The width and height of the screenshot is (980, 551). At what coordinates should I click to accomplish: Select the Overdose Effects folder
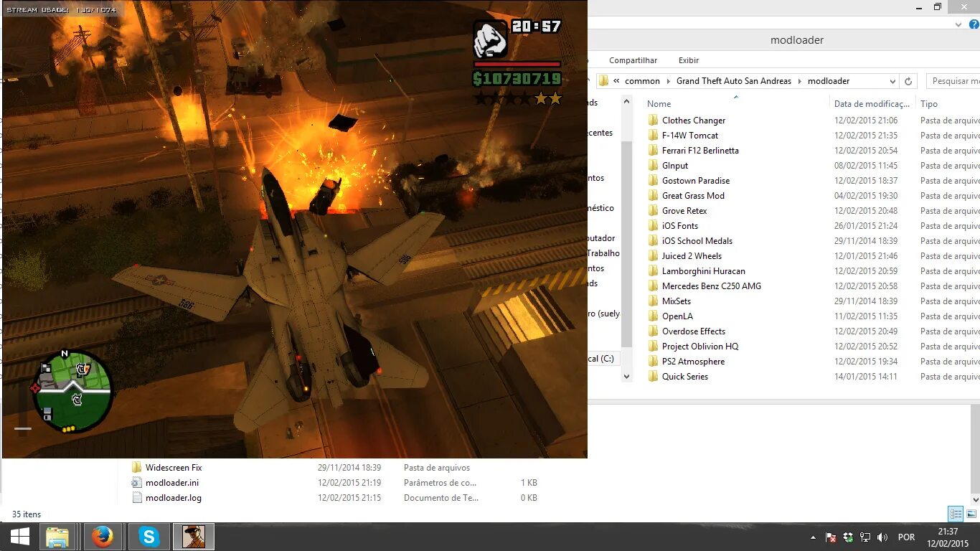point(694,331)
